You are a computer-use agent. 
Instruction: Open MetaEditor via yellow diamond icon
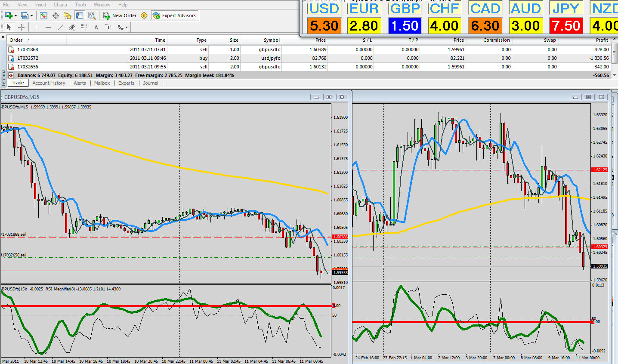144,15
